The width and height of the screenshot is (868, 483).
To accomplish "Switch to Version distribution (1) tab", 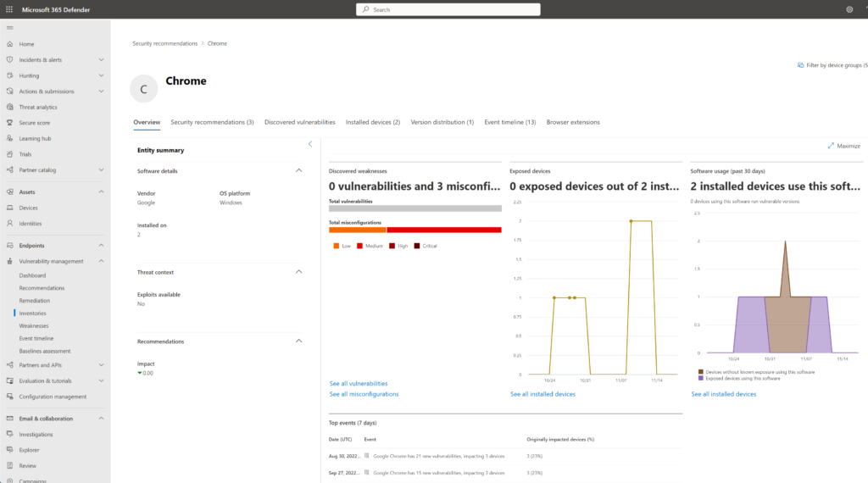I will tap(442, 122).
